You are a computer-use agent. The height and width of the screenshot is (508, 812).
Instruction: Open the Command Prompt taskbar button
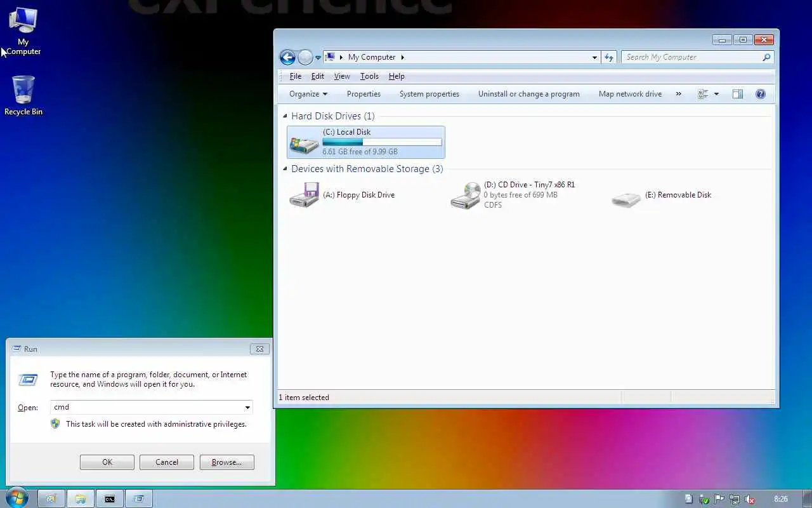[x=110, y=498]
